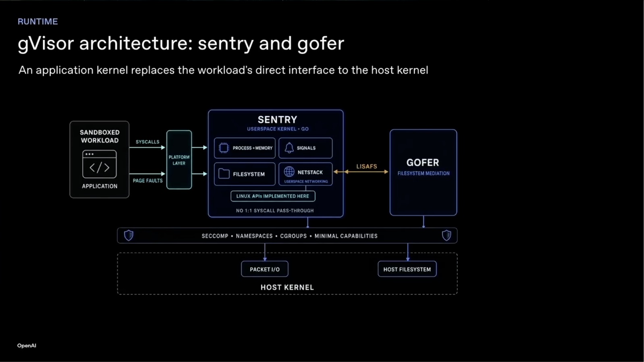The height and width of the screenshot is (362, 644).
Task: Click the Packet I/O box
Action: tap(265, 269)
